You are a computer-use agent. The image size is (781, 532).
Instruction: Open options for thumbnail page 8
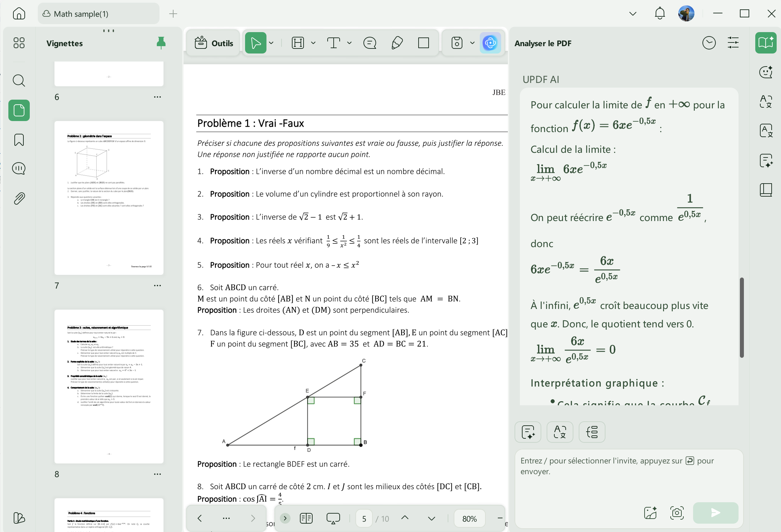tap(157, 474)
